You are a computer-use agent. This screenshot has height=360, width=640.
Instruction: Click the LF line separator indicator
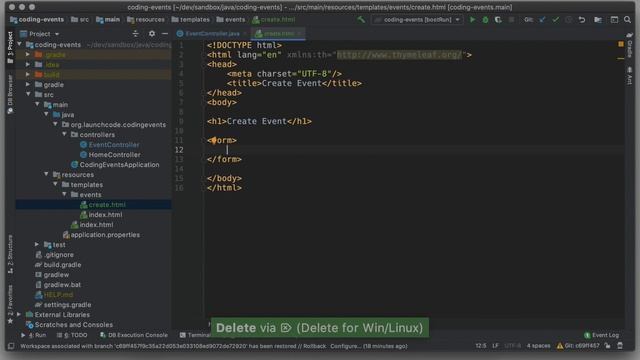(x=495, y=346)
